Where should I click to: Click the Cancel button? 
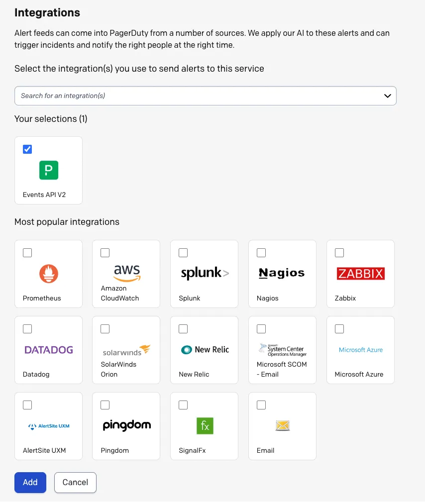point(75,482)
